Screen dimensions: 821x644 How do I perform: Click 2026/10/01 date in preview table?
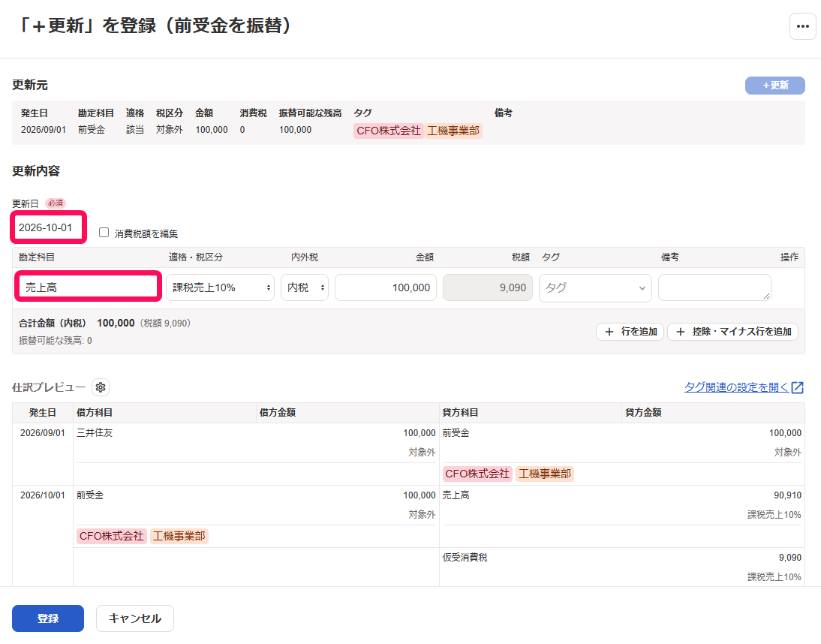43,495
